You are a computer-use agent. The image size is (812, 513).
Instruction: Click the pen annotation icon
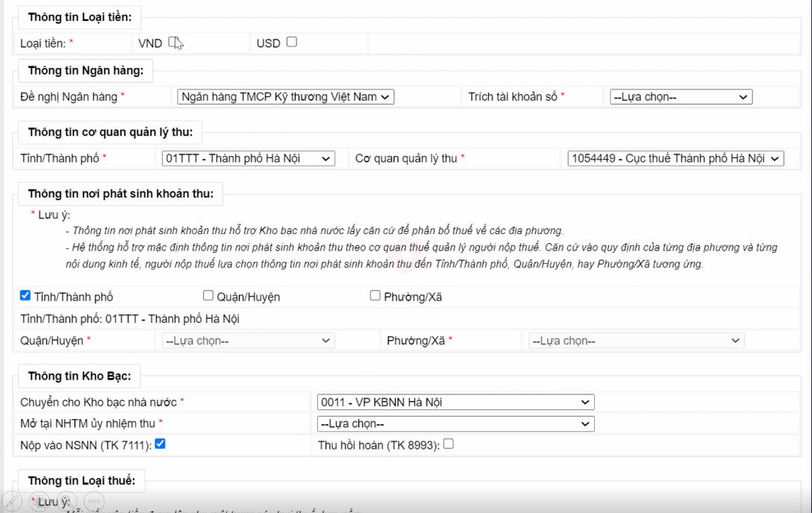point(11,500)
